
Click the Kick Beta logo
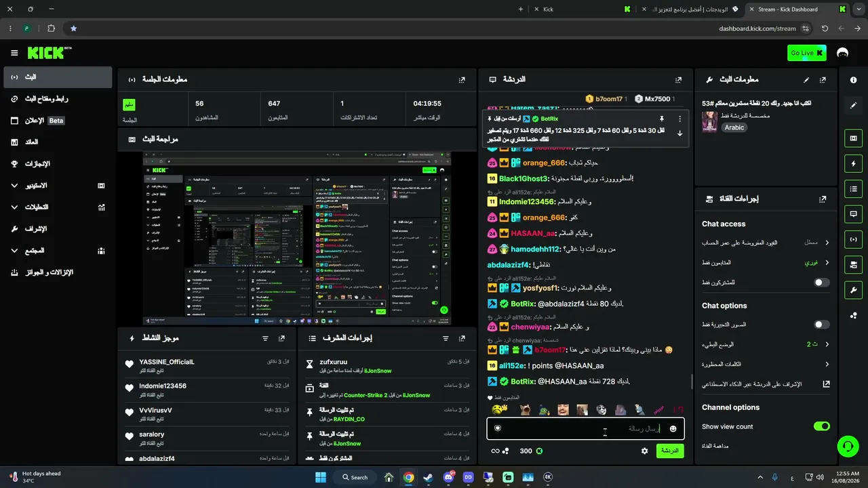tap(50, 53)
